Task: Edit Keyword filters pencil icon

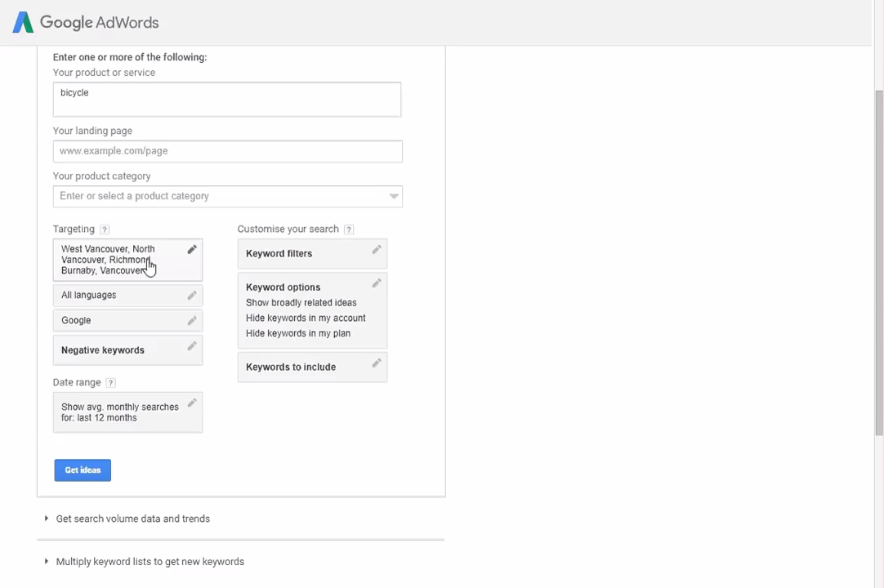Action: coord(377,250)
